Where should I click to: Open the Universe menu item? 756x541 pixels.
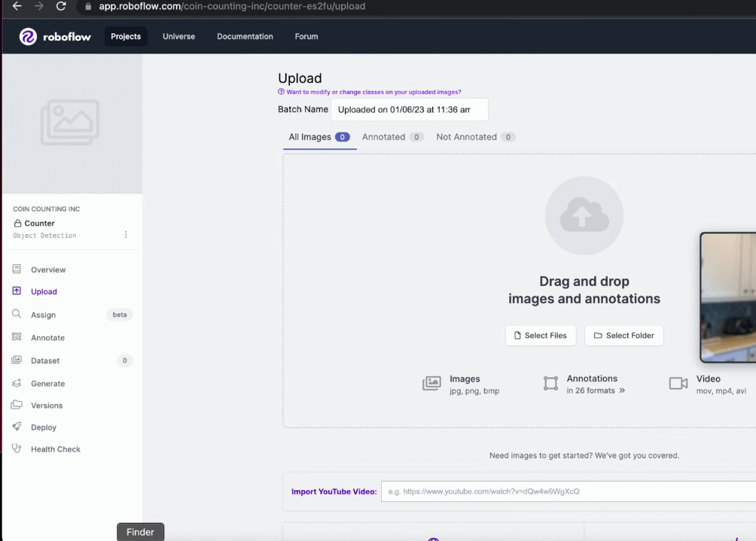(179, 37)
